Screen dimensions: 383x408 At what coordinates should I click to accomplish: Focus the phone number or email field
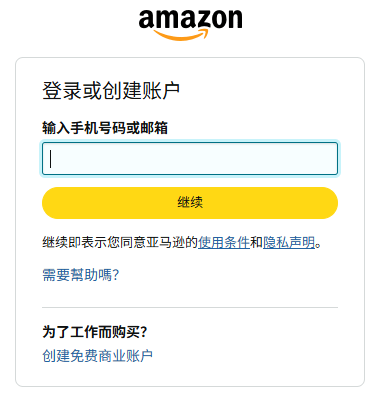point(190,159)
